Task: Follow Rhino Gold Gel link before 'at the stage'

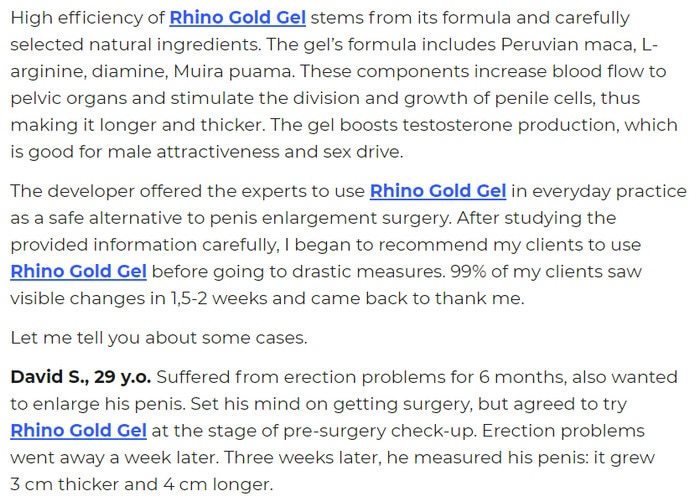Action: (x=79, y=431)
